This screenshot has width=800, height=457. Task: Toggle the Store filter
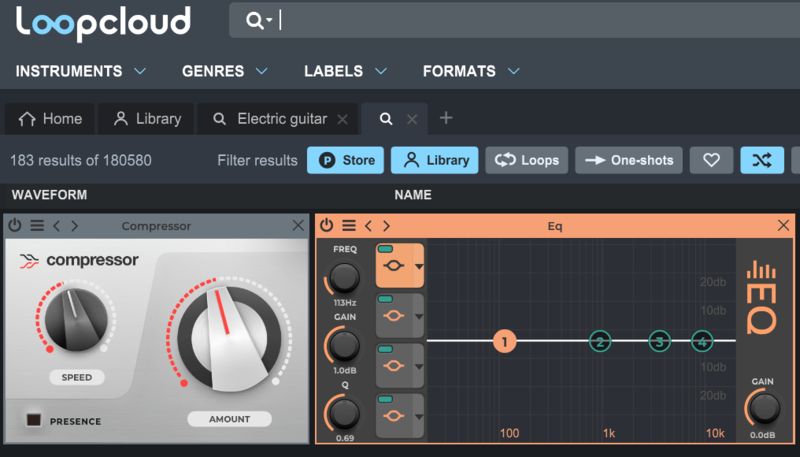[345, 160]
